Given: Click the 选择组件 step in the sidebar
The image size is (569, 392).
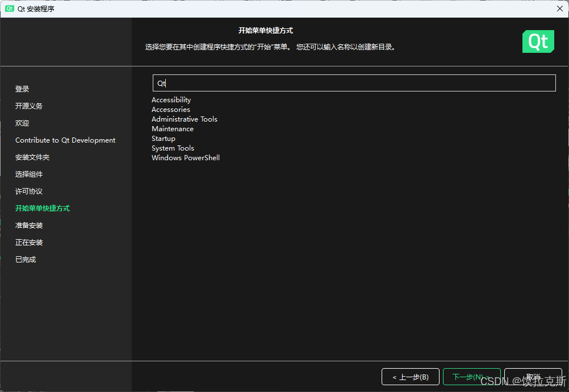Looking at the screenshot, I should 28,174.
